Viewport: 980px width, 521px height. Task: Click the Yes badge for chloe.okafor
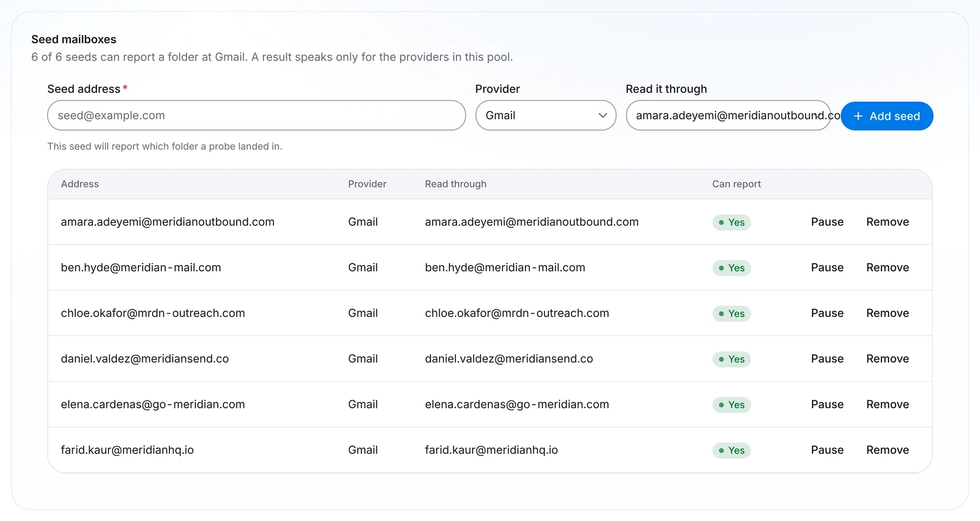click(x=731, y=314)
